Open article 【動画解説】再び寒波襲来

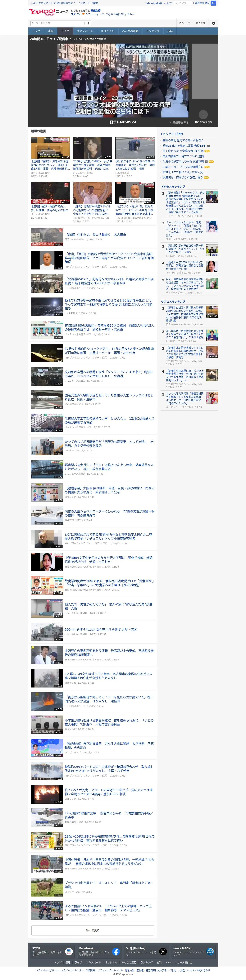tap(109, 745)
